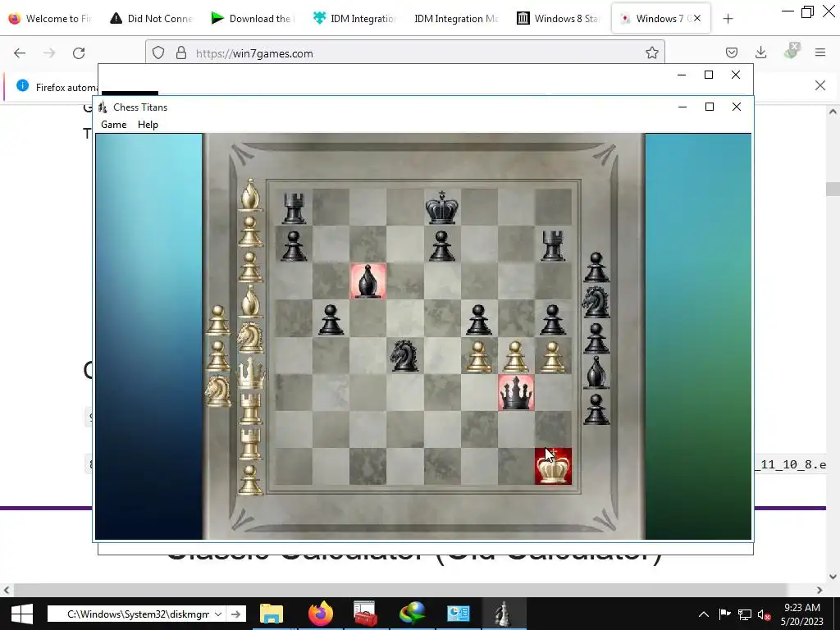Click the taskbar address go arrow
This screenshot has height=630, width=840.
[x=235, y=614]
